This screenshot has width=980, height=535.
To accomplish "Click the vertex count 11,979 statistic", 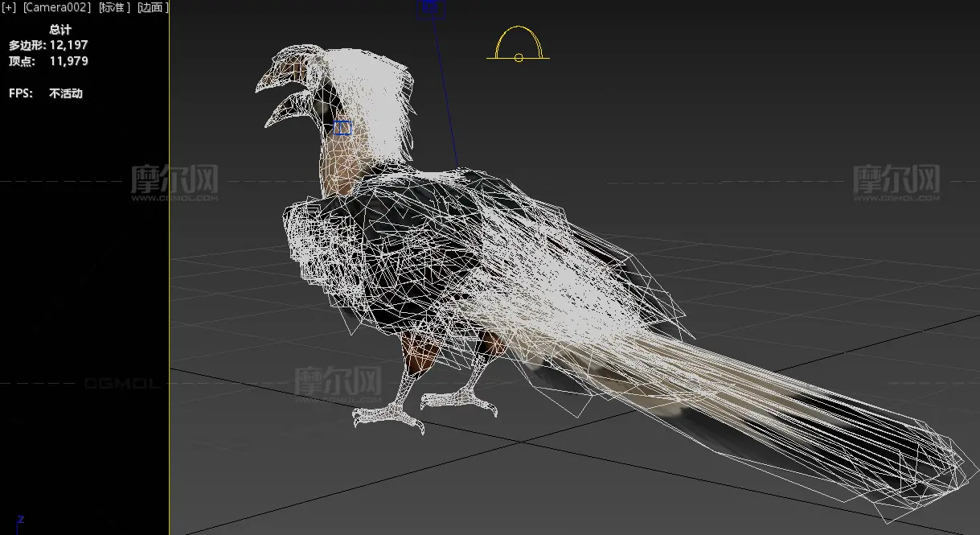I will pyautogui.click(x=68, y=61).
